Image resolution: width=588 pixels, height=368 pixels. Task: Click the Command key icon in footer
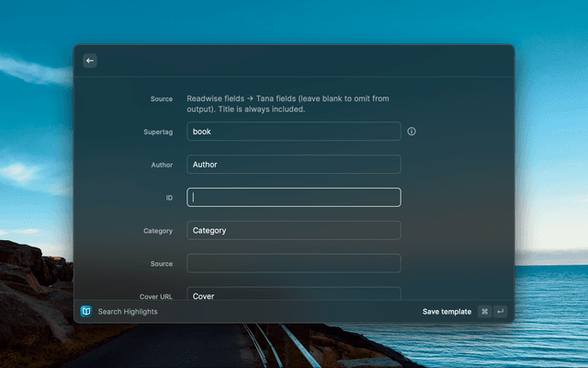click(484, 312)
